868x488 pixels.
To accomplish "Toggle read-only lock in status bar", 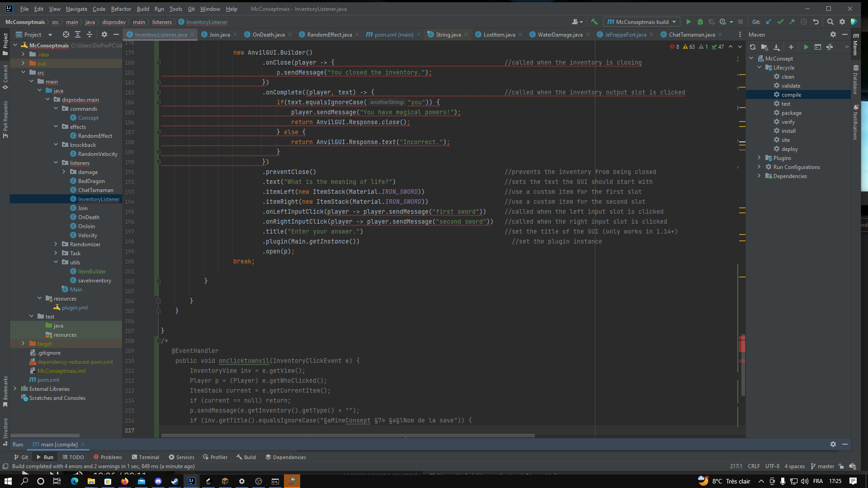I will 841,466.
